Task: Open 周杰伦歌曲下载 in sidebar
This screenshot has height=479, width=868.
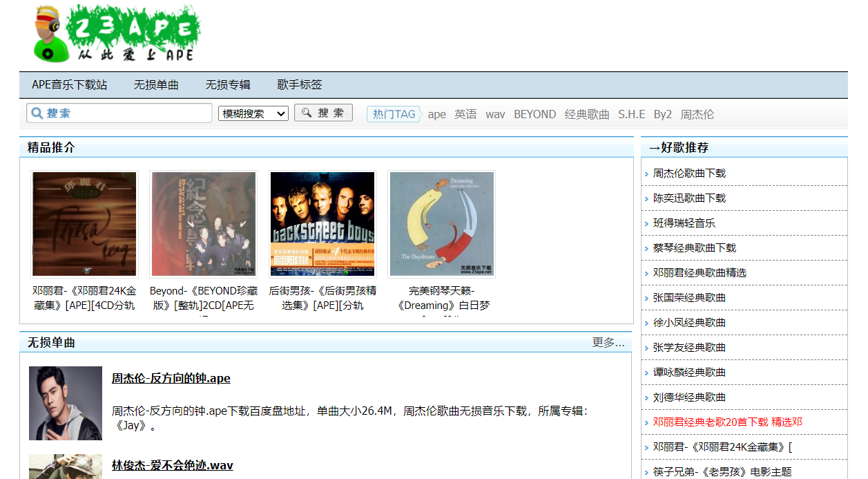Action: point(690,173)
